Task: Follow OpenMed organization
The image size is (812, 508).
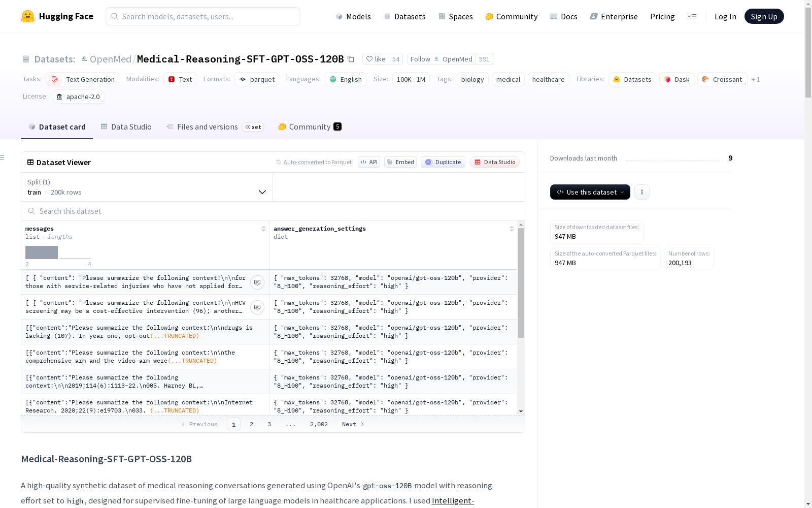Action: click(x=442, y=59)
